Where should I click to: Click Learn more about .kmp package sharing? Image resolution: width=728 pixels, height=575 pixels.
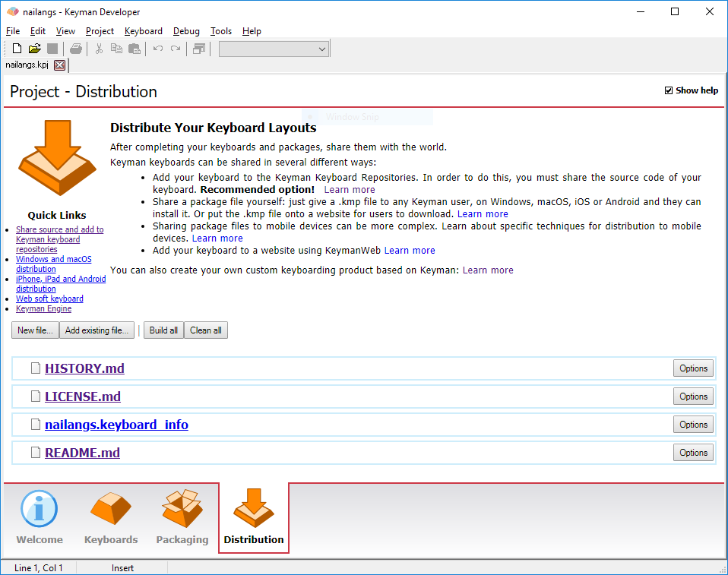point(483,214)
